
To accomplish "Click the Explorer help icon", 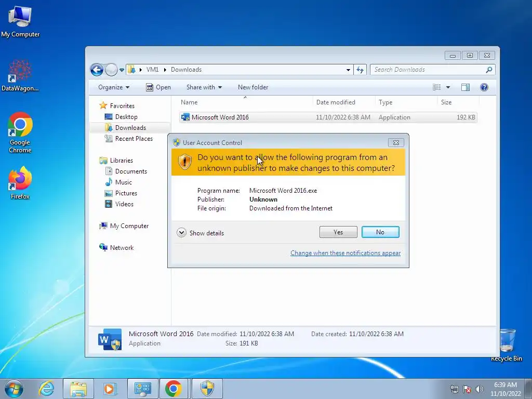I will pos(484,87).
